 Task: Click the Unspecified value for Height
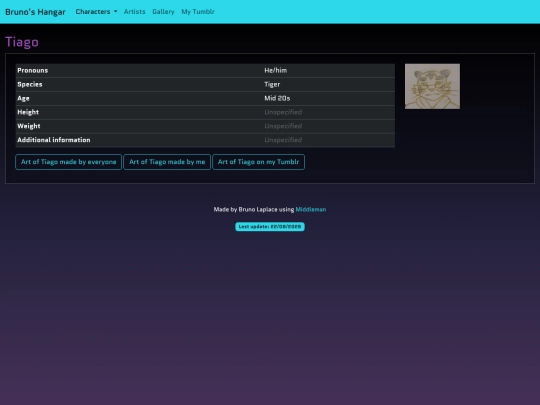click(x=283, y=112)
